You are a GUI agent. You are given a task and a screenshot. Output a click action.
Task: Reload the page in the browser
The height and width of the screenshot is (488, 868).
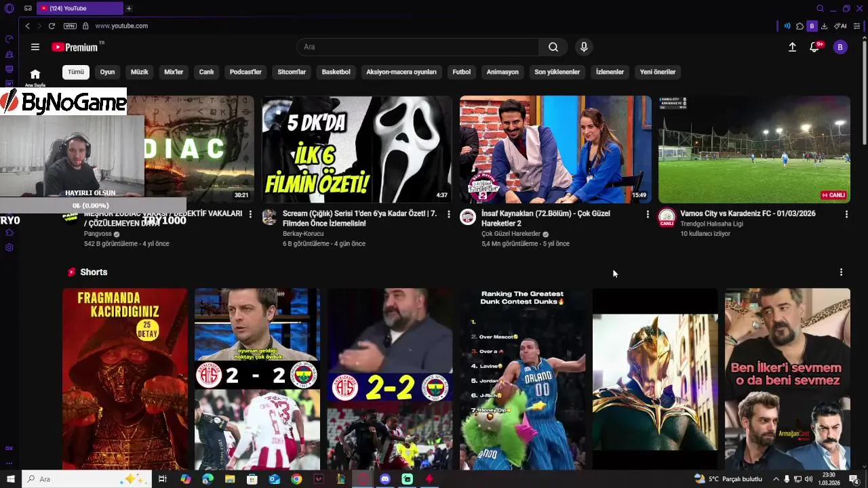coord(52,26)
